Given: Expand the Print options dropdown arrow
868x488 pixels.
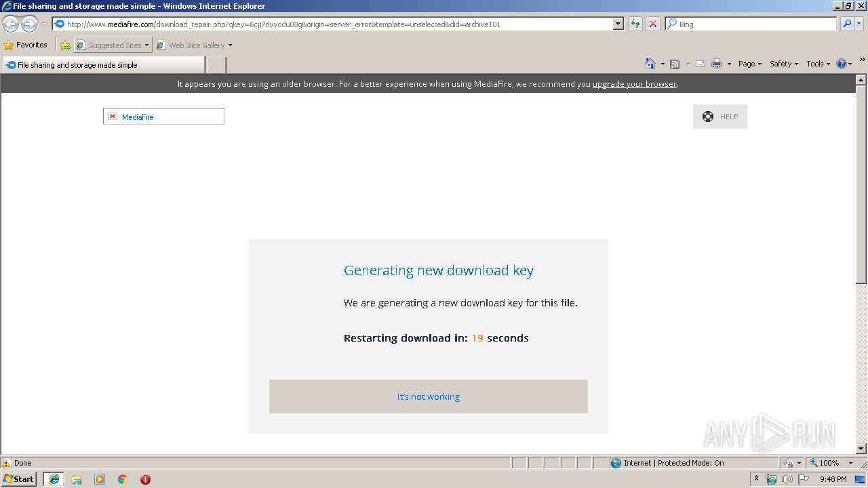Looking at the screenshot, I should coord(729,64).
